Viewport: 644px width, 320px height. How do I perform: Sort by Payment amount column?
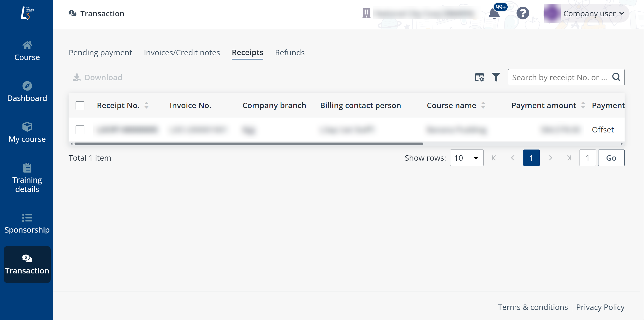coord(583,105)
